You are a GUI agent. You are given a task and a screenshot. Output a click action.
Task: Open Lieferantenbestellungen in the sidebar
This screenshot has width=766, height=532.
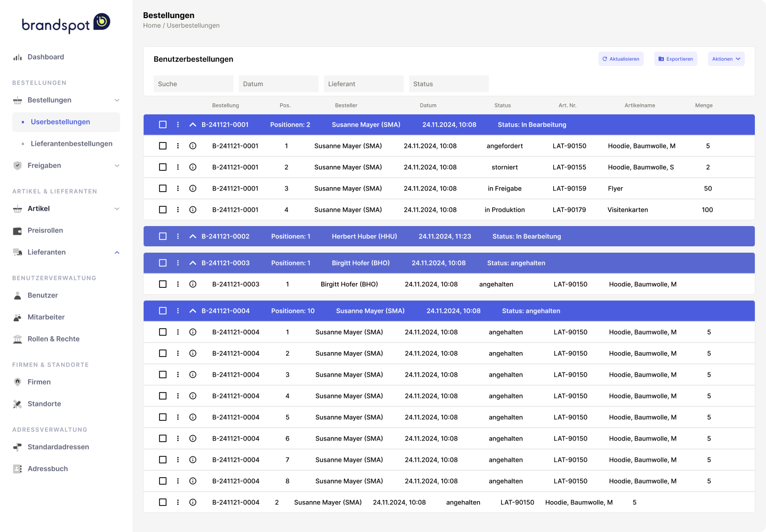(71, 144)
